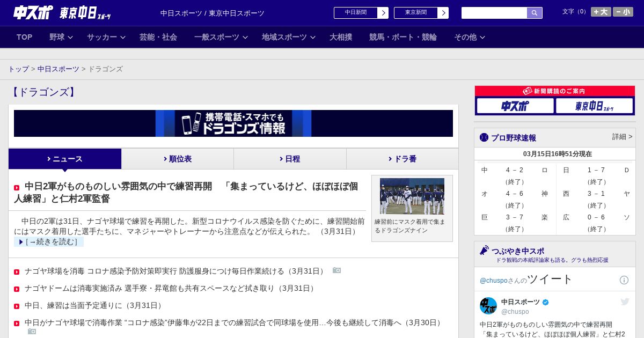Image resolution: width=644 pixels, height=338 pixels.
Task: Decrease text size with －小 button
Action: pos(623,12)
